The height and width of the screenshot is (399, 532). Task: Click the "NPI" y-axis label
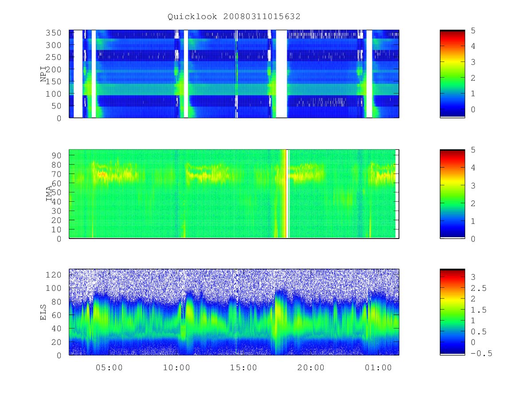[x=44, y=74]
